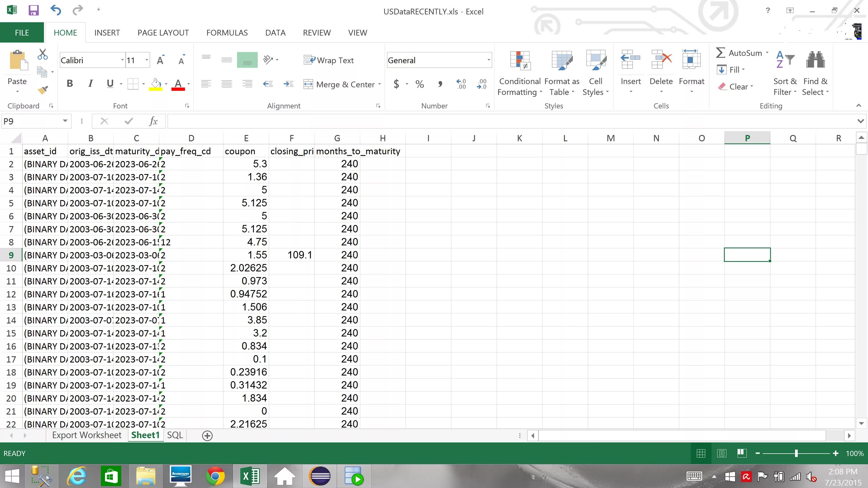Open the SQL tab

click(x=175, y=435)
